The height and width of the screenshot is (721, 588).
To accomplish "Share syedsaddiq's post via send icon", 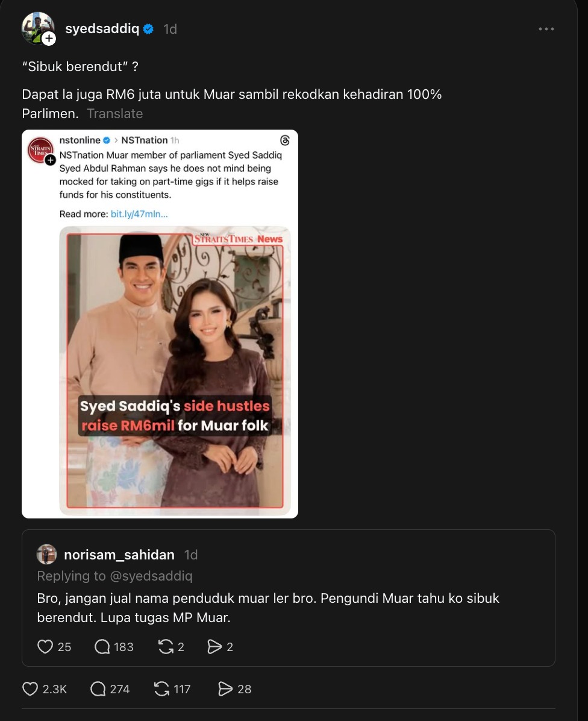I will click(x=224, y=688).
